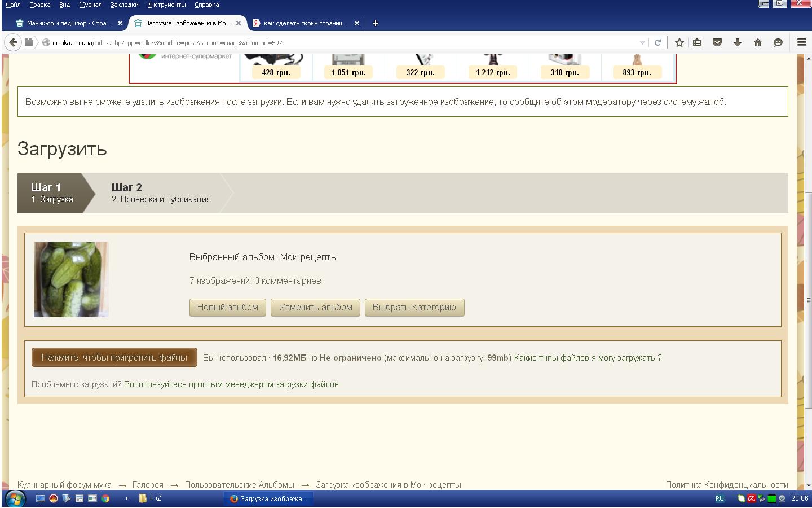Image resolution: width=812 pixels, height=508 pixels.
Task: Bookmark this page with the star icon
Action: coord(679,42)
